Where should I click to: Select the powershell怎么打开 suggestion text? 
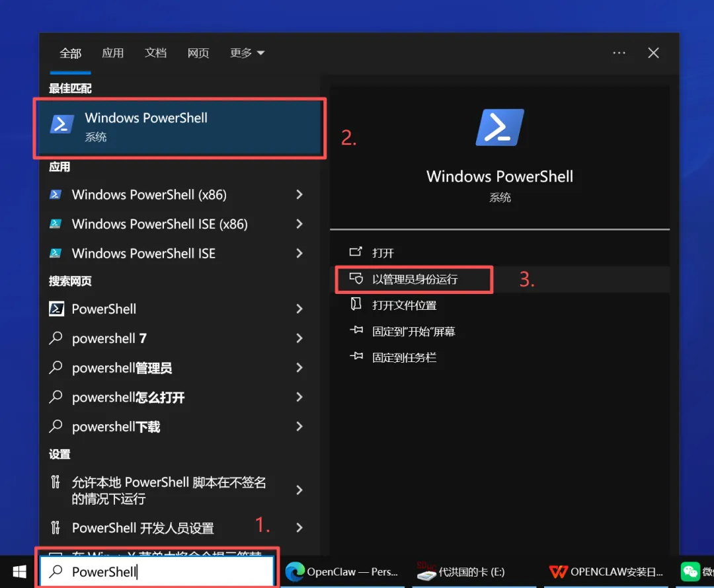coord(128,397)
